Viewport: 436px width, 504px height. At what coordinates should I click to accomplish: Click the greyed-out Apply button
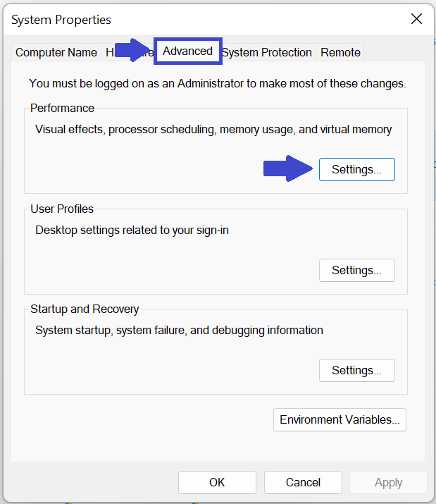pos(388,482)
